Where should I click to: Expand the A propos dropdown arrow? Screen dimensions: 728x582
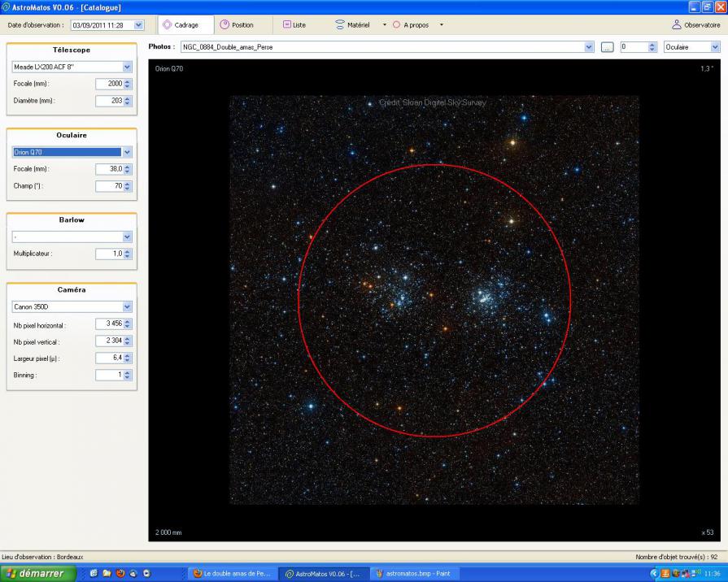(x=442, y=25)
